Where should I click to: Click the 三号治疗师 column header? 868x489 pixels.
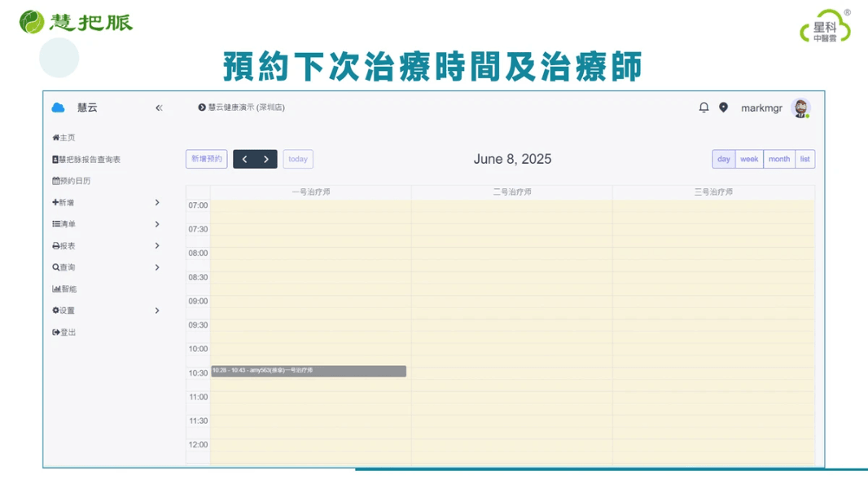tap(713, 192)
